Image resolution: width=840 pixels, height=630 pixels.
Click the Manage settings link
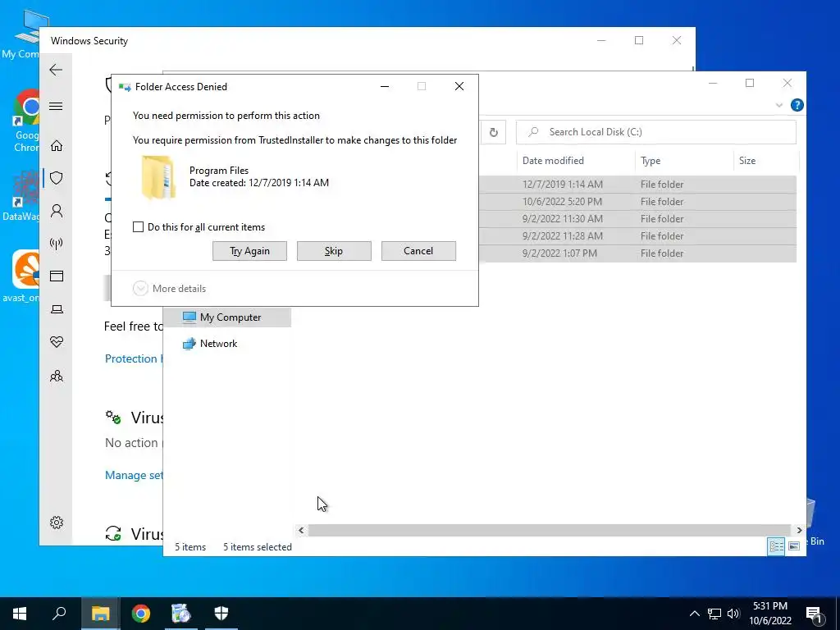[x=134, y=475]
